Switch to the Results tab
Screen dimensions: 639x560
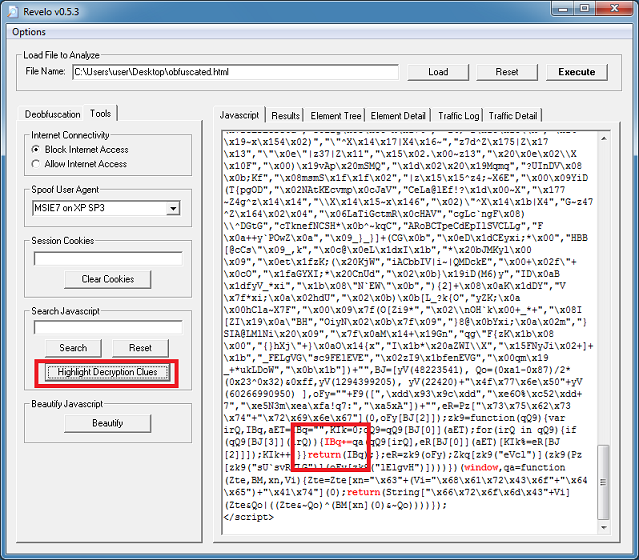tap(285, 116)
